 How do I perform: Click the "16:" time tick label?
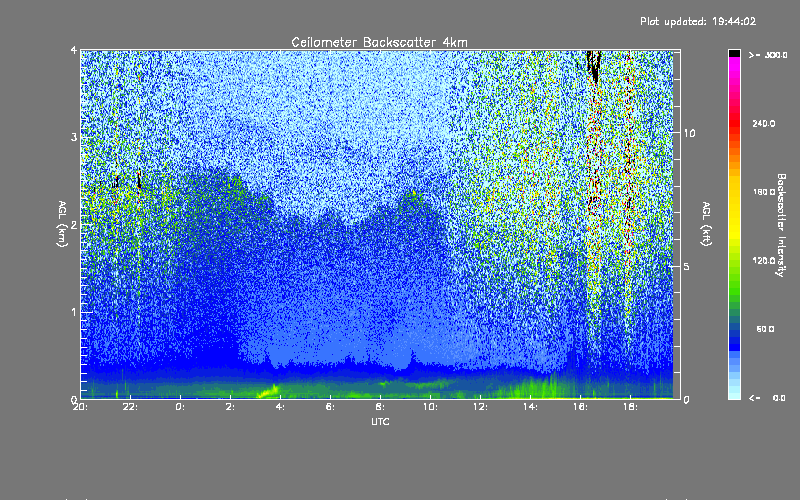[x=580, y=407]
